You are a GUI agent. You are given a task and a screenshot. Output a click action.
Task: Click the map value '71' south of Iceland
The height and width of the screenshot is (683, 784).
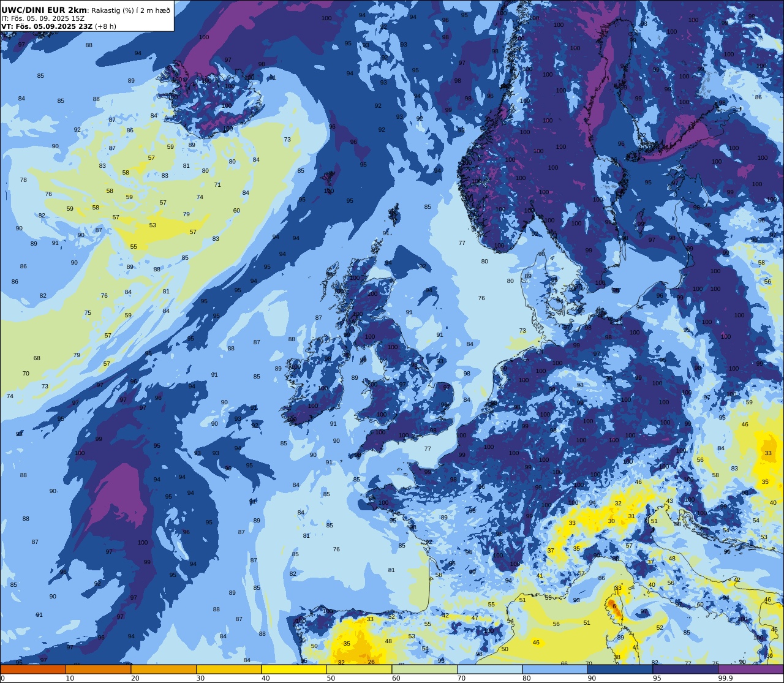click(217, 185)
